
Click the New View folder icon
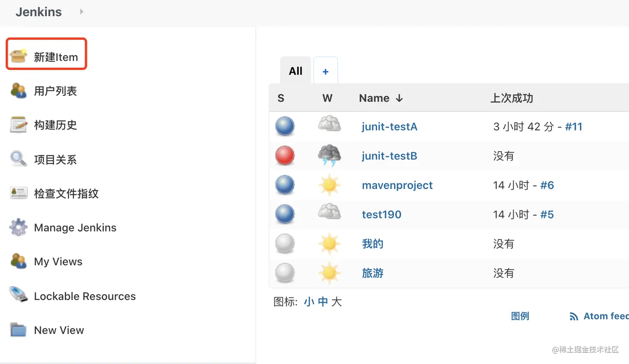click(18, 330)
